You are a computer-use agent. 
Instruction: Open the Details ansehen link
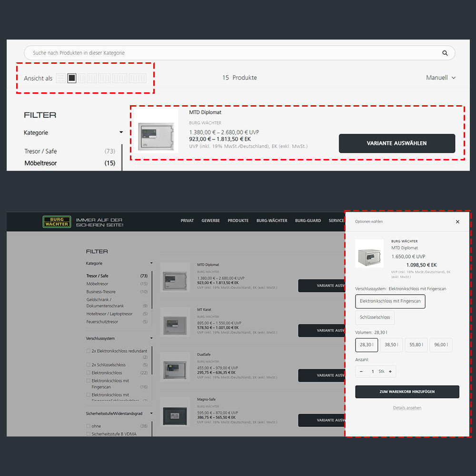[x=407, y=408]
